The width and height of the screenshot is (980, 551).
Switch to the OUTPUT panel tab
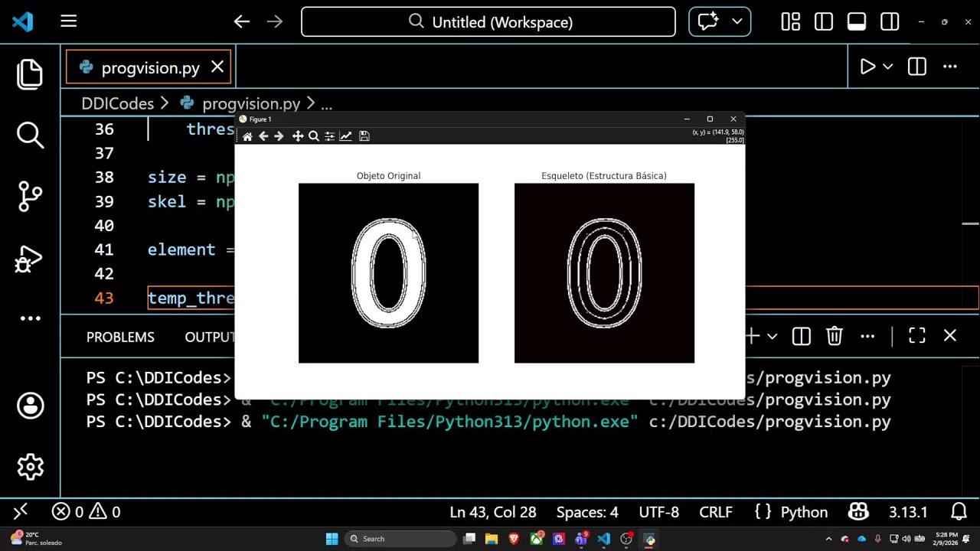(210, 337)
